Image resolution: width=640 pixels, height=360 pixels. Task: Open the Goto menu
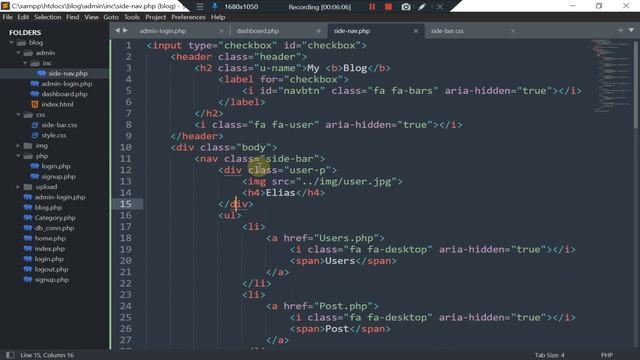click(111, 17)
